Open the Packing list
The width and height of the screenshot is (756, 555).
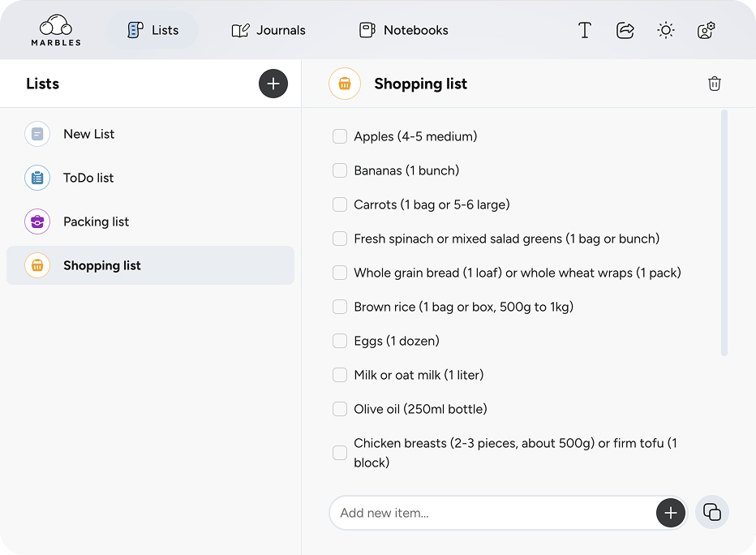pos(96,222)
